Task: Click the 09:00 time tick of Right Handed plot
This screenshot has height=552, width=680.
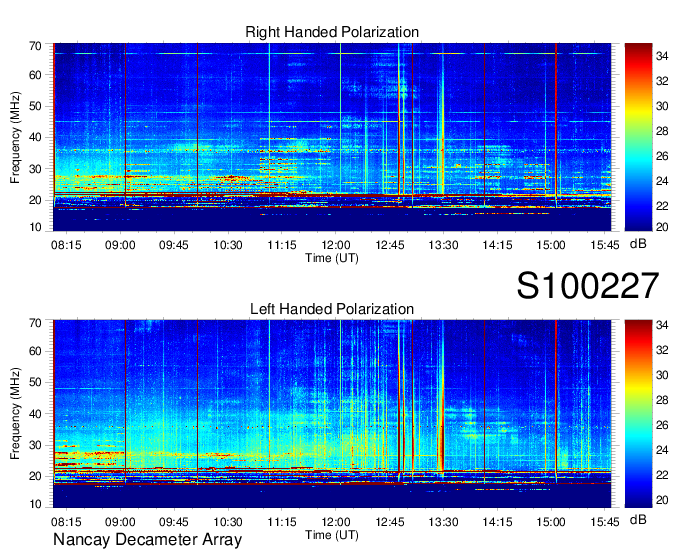Action: coord(120,245)
